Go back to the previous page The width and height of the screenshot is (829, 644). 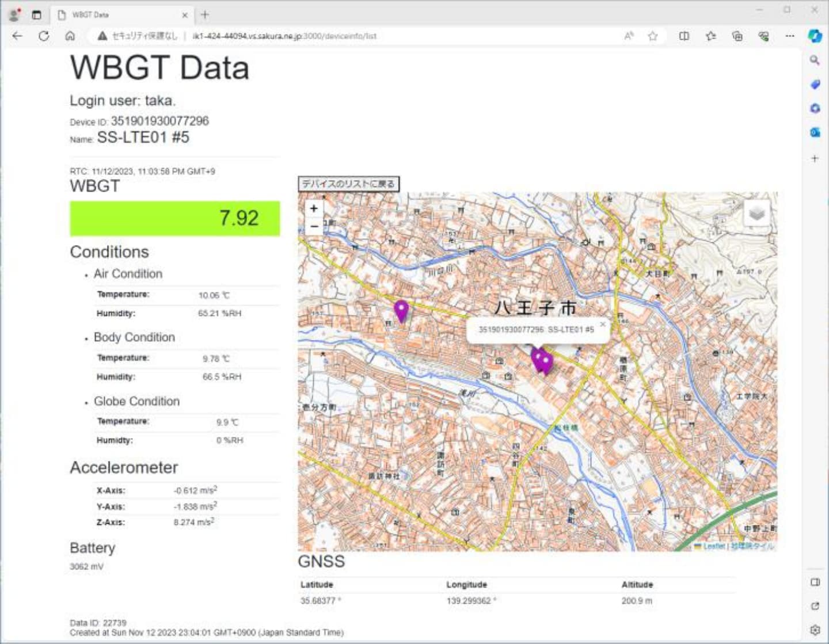tap(17, 36)
